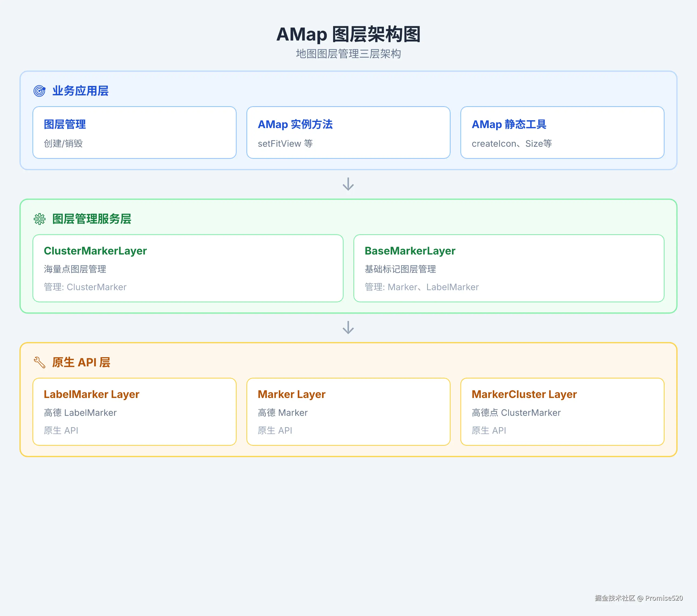Viewport: 697px width, 616px height.
Task: Click the AMap 图层架构图 title
Action: (348, 34)
